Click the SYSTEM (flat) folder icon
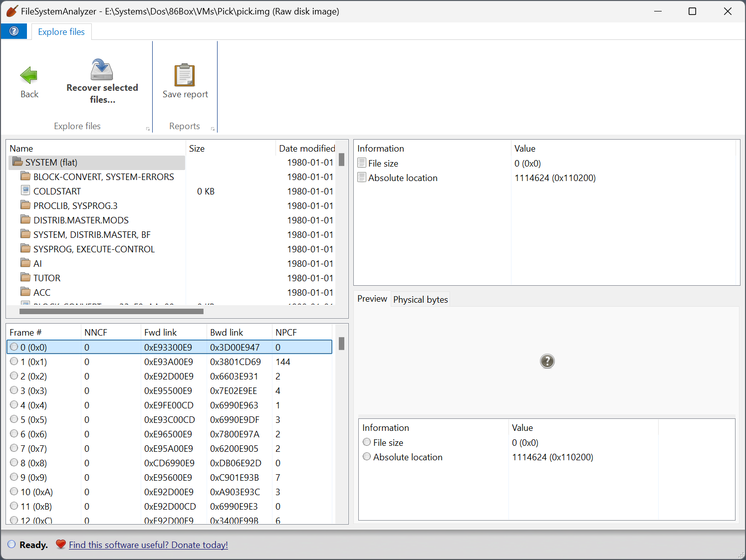The height and width of the screenshot is (560, 746). point(17,162)
